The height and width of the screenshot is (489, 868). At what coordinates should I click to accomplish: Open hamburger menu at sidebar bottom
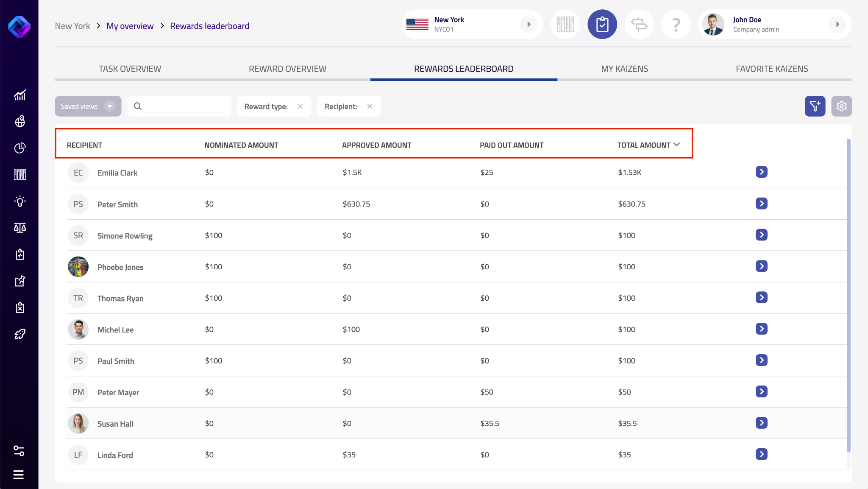tap(19, 475)
